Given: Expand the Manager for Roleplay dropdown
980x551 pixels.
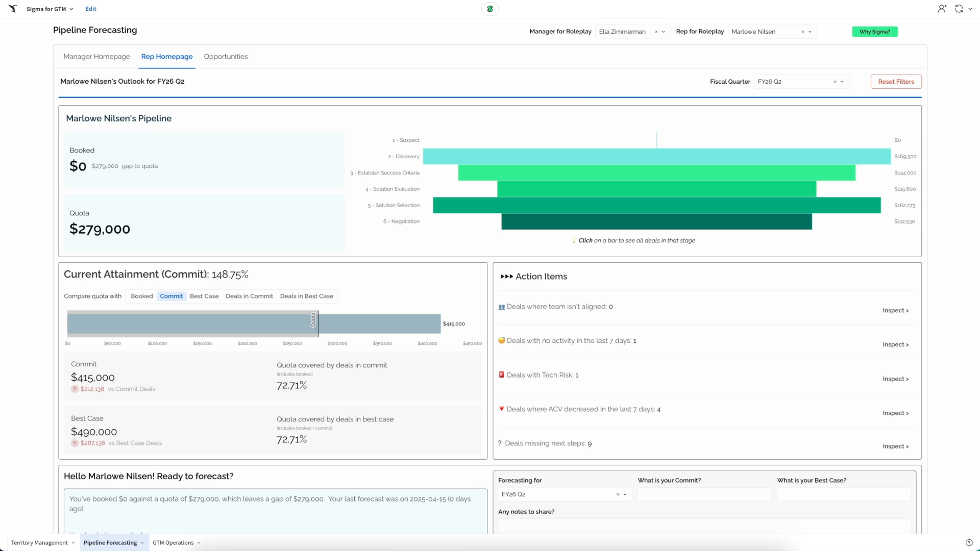Looking at the screenshot, I should coord(664,32).
